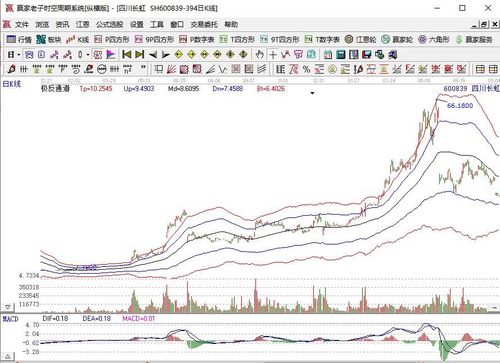This screenshot has width=500, height=363.
Task: Click the zigzag wave line tool icon
Action: (223, 69)
